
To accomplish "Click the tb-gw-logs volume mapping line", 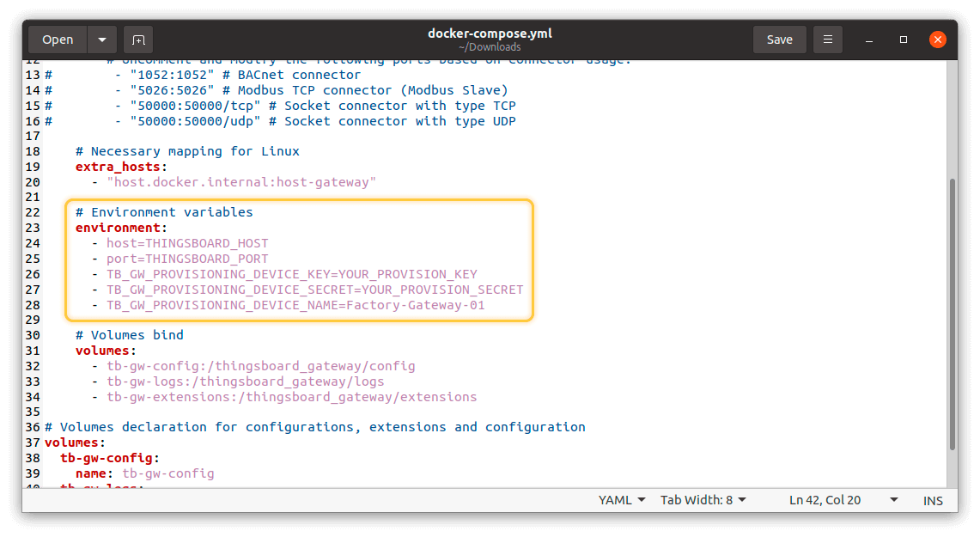I will pyautogui.click(x=245, y=381).
